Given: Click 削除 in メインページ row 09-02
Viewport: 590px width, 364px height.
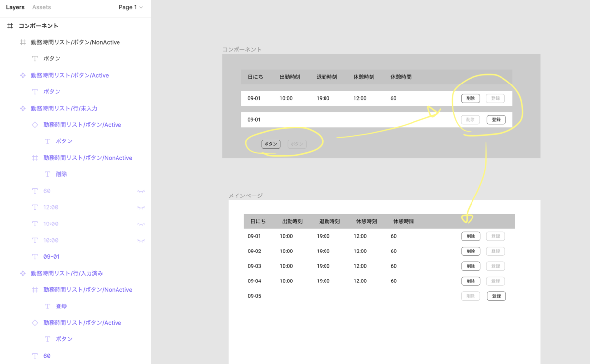Looking at the screenshot, I should (x=471, y=251).
